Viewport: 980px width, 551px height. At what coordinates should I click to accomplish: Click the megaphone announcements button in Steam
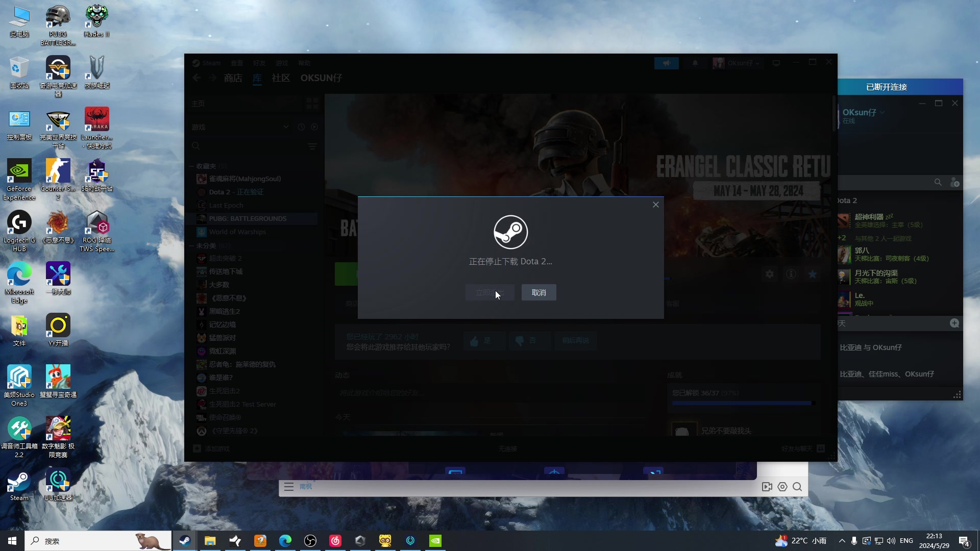coord(667,63)
